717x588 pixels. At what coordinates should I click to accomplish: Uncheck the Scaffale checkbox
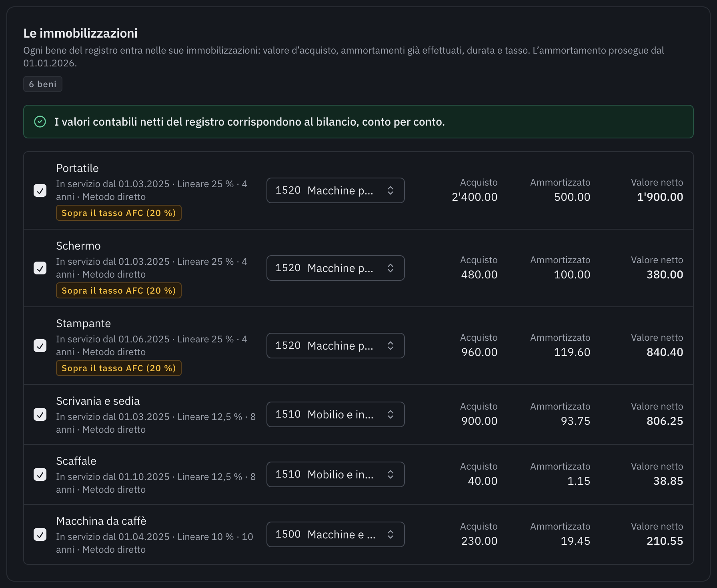(40, 474)
